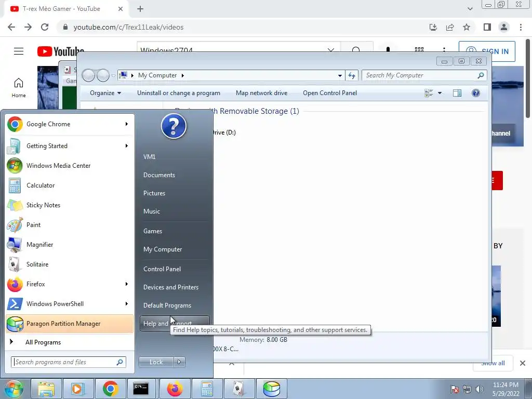Click YouTube Home sidebar item
532x399 pixels.
pyautogui.click(x=19, y=88)
